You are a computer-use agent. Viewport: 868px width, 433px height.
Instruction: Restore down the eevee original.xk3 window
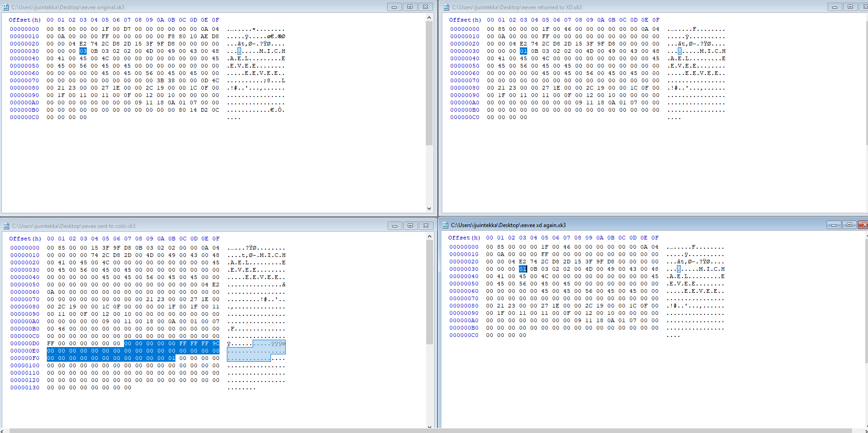point(410,7)
